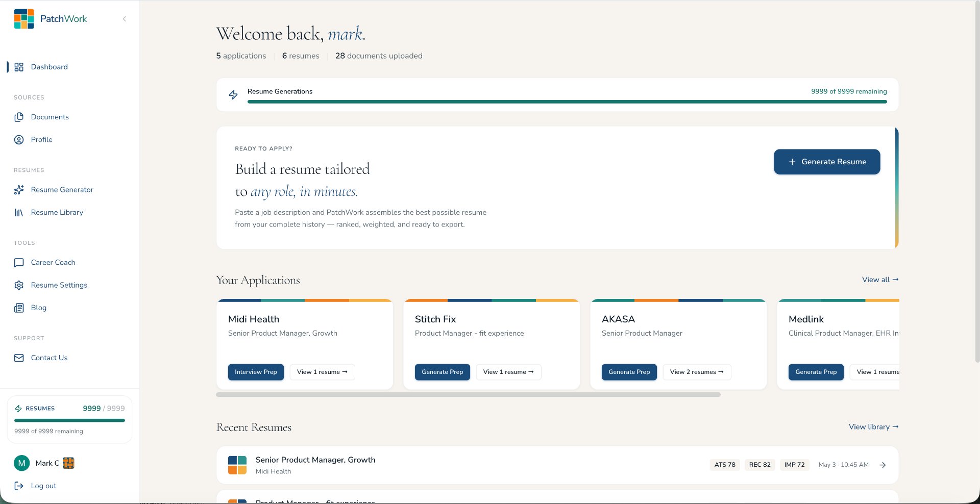980x504 pixels.
Task: Click the IMP 72 score badge
Action: click(795, 465)
